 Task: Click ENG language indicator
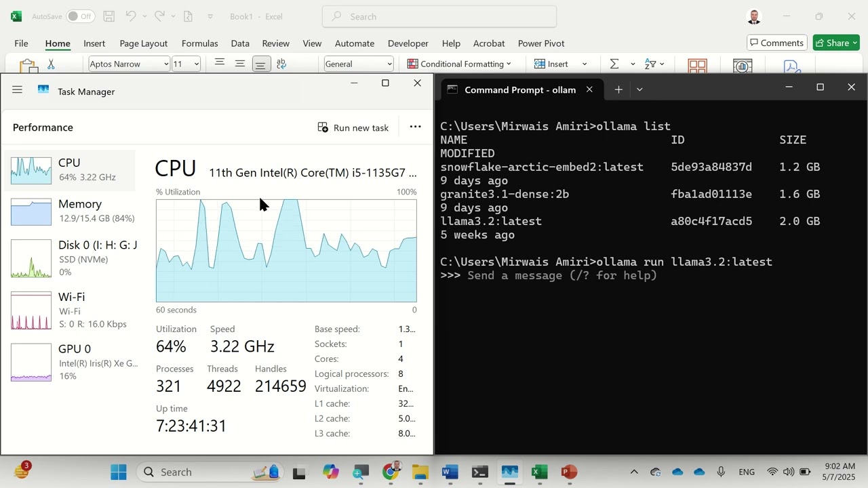747,472
